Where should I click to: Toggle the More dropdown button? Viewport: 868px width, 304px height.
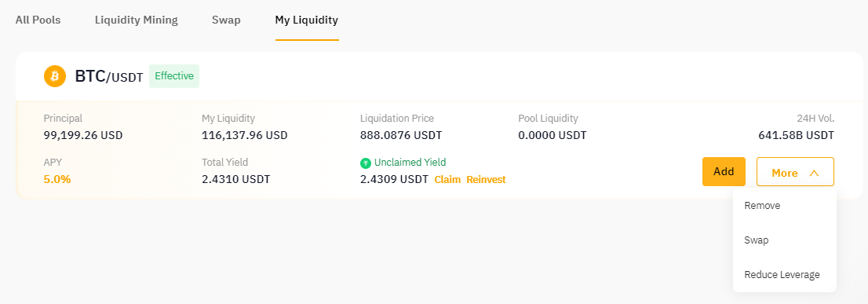(x=795, y=172)
